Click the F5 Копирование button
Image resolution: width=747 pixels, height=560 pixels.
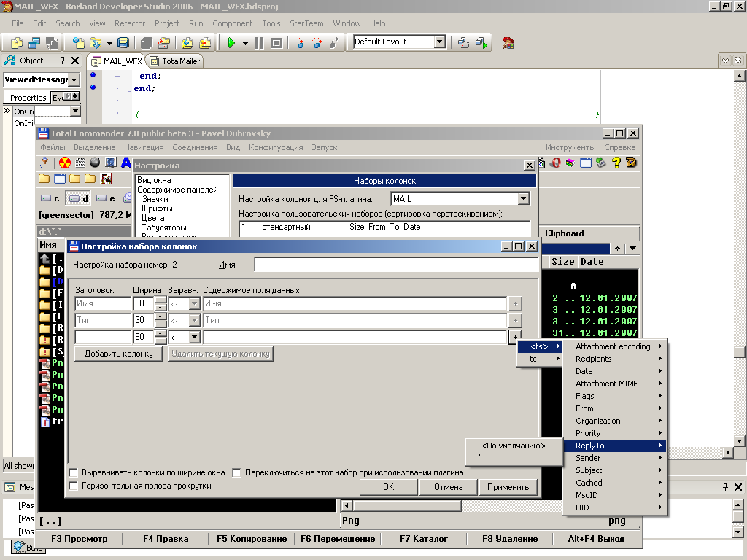(252, 539)
